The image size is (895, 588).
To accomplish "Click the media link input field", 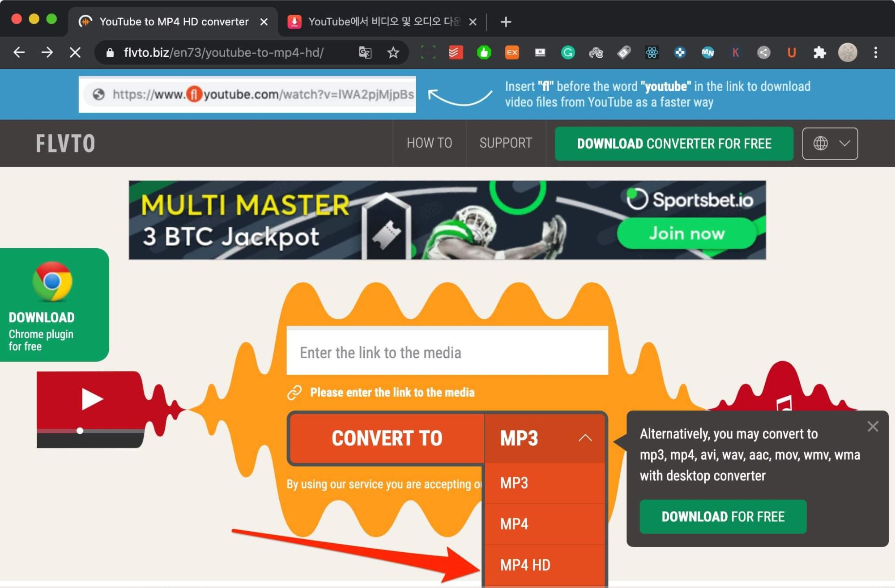I will point(447,352).
